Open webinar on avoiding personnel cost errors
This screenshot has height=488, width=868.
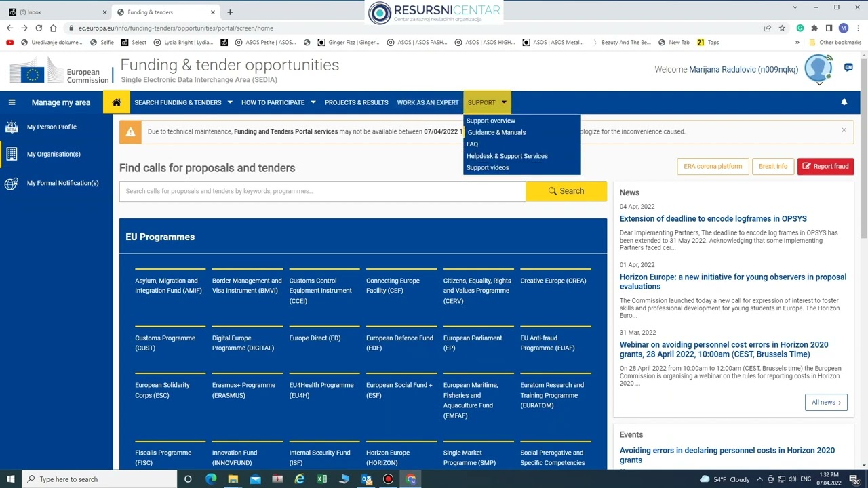(x=724, y=349)
